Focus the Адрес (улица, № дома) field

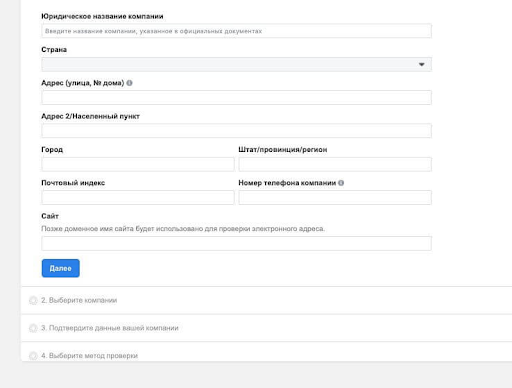coord(236,97)
